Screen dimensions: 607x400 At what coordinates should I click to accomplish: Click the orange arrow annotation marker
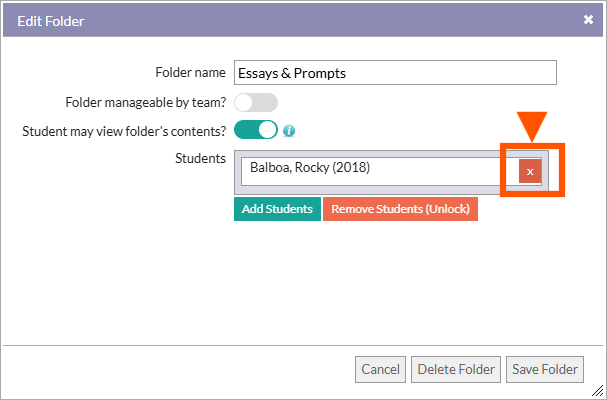pyautogui.click(x=532, y=126)
